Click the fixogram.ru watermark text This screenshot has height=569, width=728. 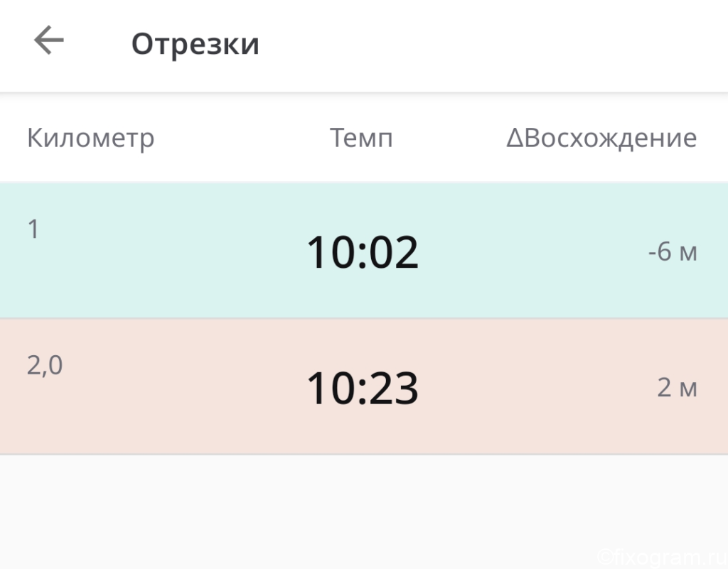coord(661,558)
